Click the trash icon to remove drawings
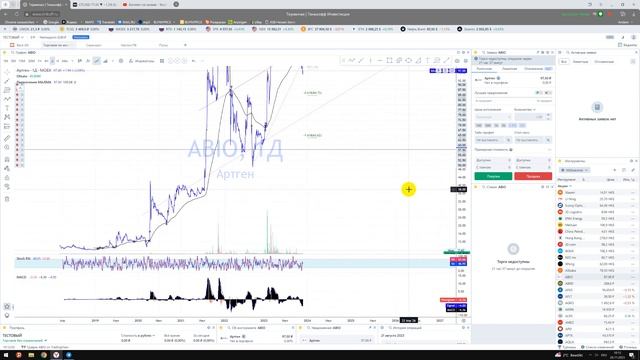 7,199
